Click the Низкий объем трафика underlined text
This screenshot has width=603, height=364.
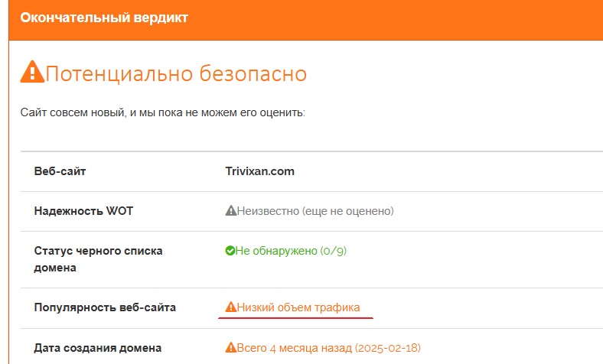click(298, 307)
